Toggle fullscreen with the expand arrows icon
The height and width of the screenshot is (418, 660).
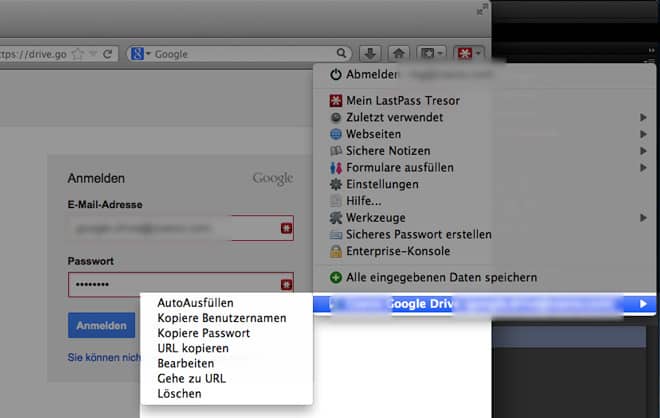coord(482,9)
